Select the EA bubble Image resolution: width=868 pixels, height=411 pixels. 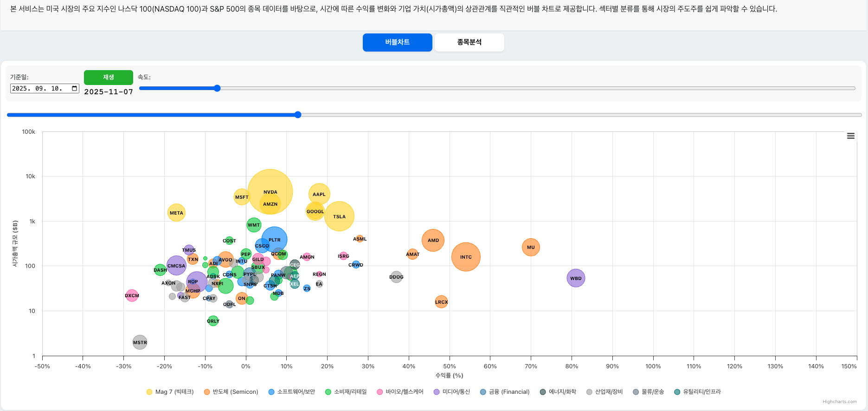tap(319, 284)
